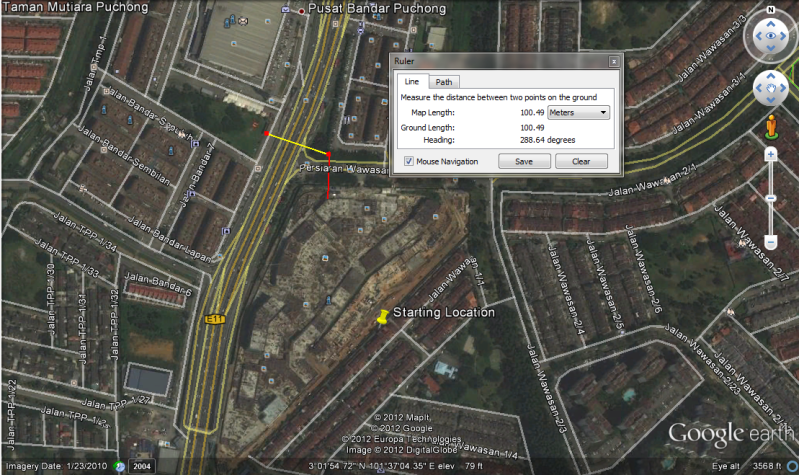This screenshot has width=799, height=475.
Task: Click the Jalan TPP 1/34 label
Action: click(85, 232)
